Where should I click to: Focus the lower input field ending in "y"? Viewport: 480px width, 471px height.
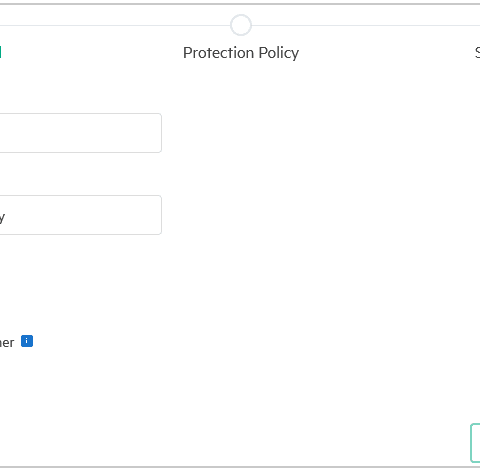pyautogui.click(x=81, y=215)
